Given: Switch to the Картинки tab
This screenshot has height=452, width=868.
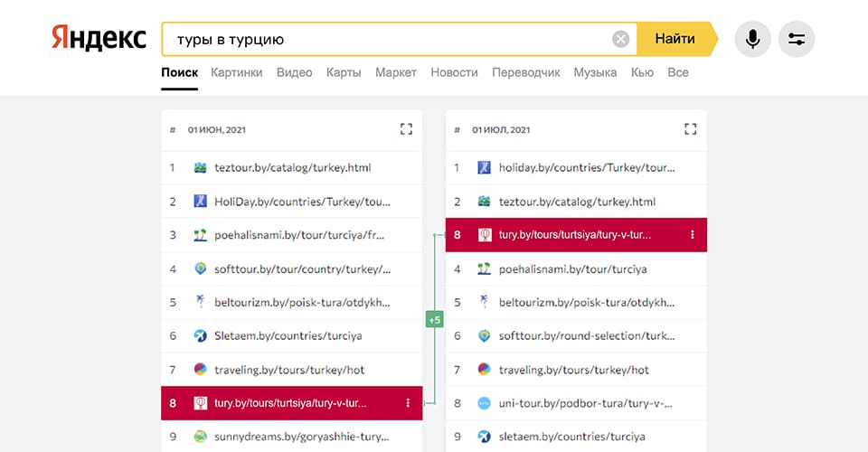Looking at the screenshot, I should [236, 72].
